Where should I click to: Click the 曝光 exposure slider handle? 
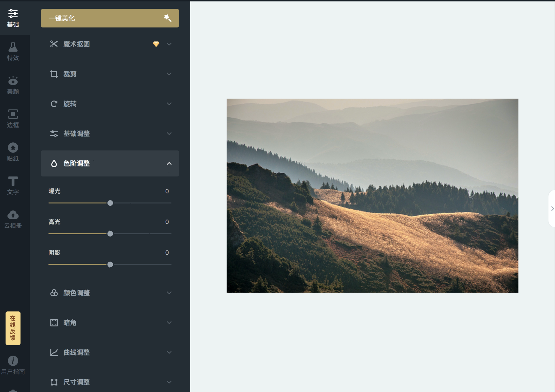click(110, 203)
